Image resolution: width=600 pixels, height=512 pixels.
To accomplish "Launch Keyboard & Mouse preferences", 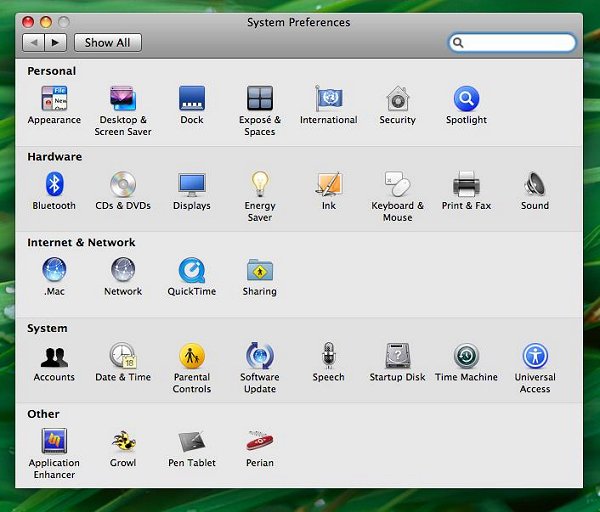I will pos(397,185).
